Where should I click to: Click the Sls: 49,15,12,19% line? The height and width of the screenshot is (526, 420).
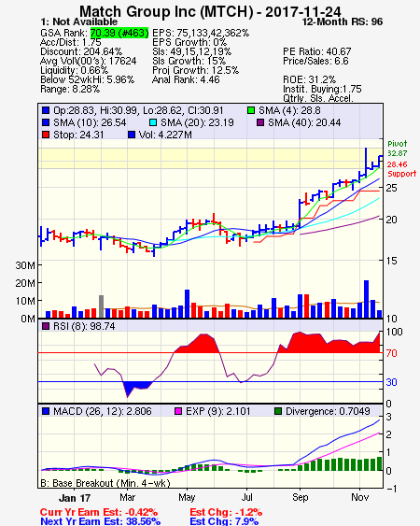(191, 51)
